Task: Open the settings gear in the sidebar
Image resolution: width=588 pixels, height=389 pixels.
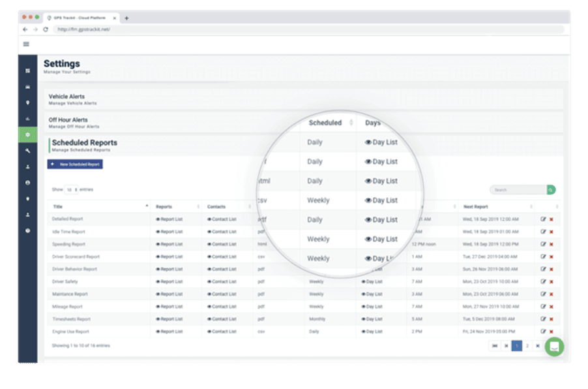Action: click(27, 135)
